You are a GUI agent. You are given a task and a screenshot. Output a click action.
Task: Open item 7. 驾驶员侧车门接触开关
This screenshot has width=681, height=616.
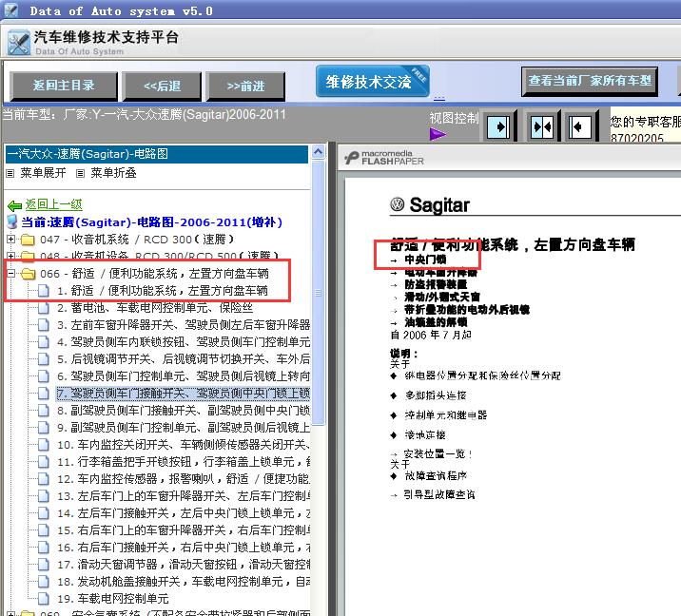pyautogui.click(x=184, y=394)
